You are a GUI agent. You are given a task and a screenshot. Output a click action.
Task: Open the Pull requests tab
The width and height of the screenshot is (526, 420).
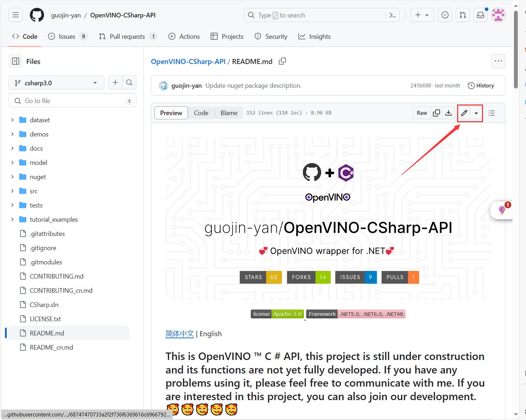click(128, 36)
